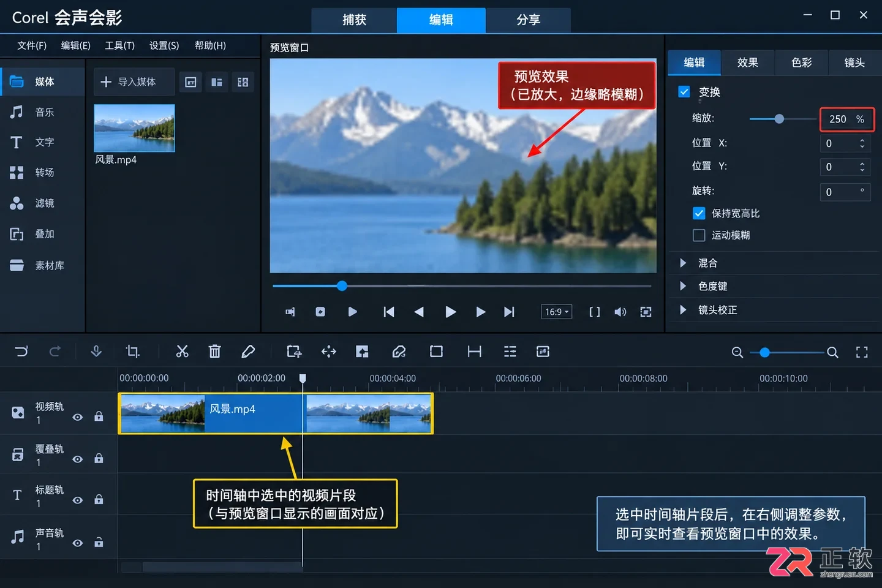This screenshot has width=882, height=588.
Task: Click the microphone voice-over icon
Action: (x=96, y=352)
